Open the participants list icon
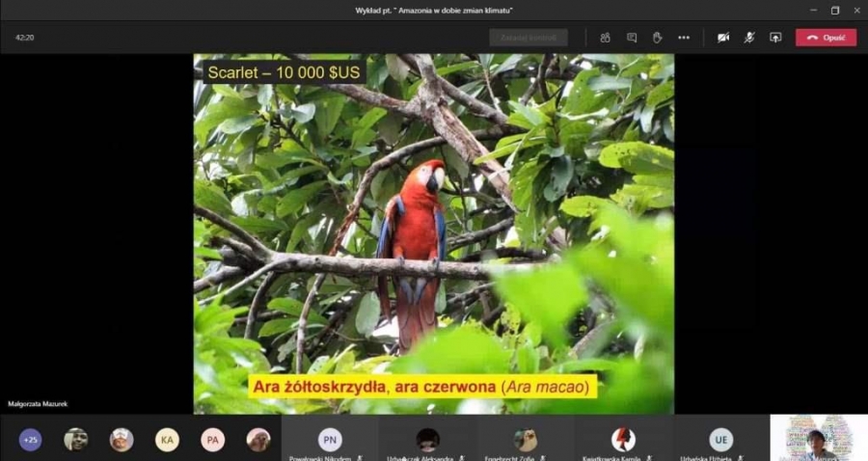This screenshot has width=868, height=461. tap(605, 38)
